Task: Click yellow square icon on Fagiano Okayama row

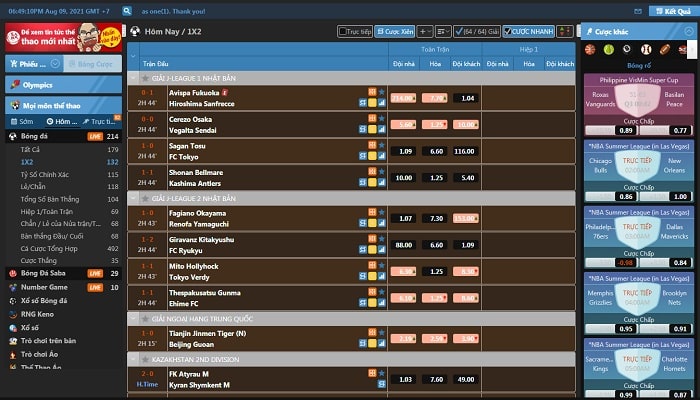Action: pos(372,223)
